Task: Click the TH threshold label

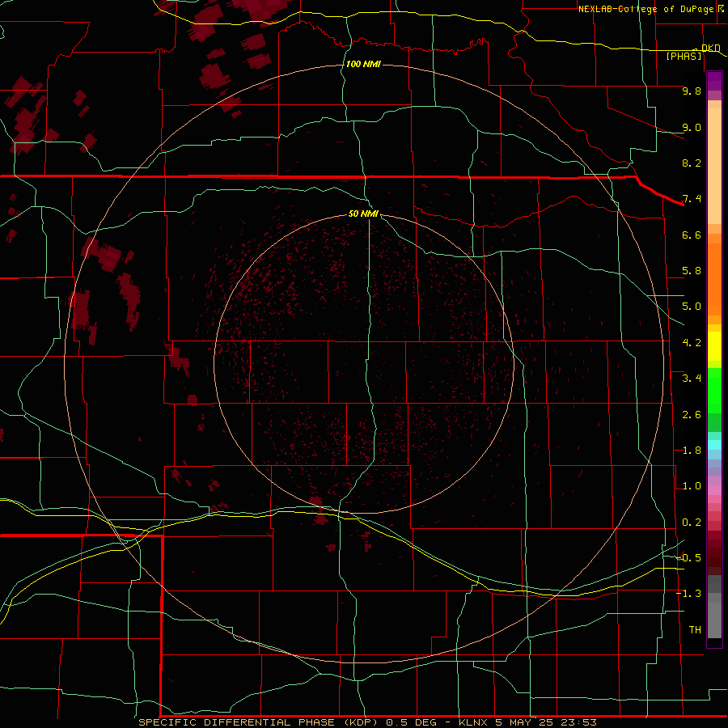Action: pyautogui.click(x=695, y=630)
